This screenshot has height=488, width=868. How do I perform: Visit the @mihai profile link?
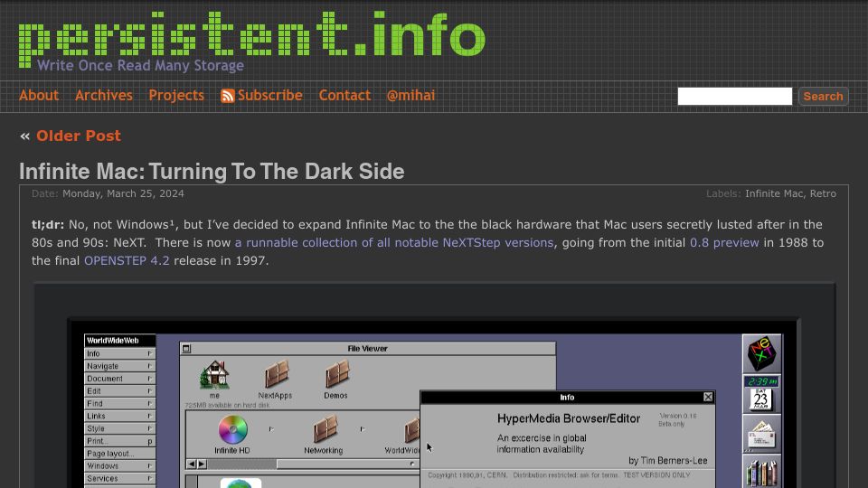click(410, 96)
